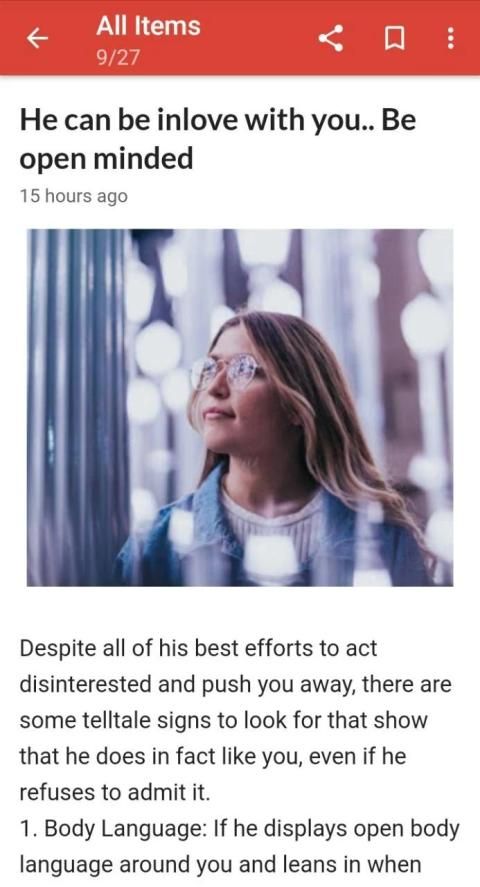Click the "1. Body Language" text
The height and width of the screenshot is (887, 480).
pyautogui.click(x=113, y=829)
